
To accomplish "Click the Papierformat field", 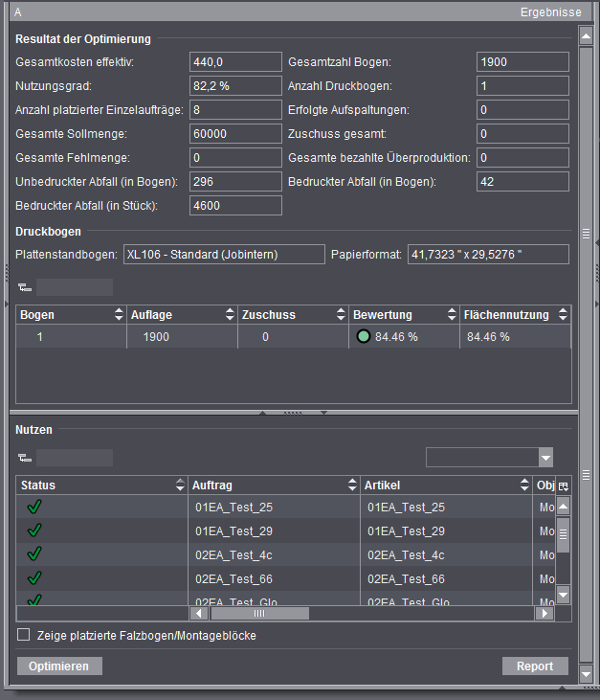I will (x=488, y=255).
